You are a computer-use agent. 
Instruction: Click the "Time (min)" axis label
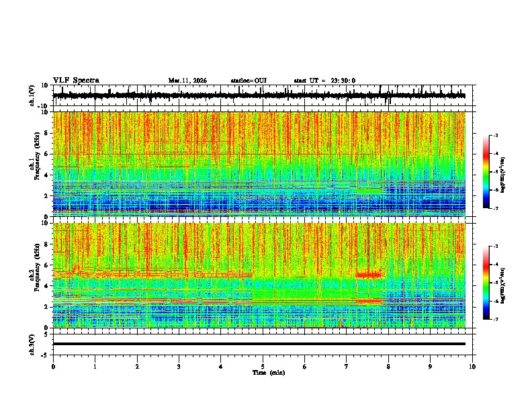tap(269, 373)
